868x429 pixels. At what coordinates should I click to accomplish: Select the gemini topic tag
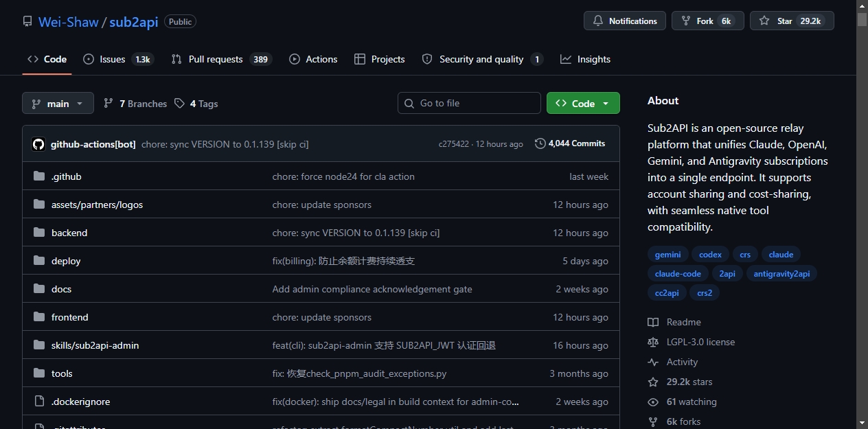coord(667,255)
